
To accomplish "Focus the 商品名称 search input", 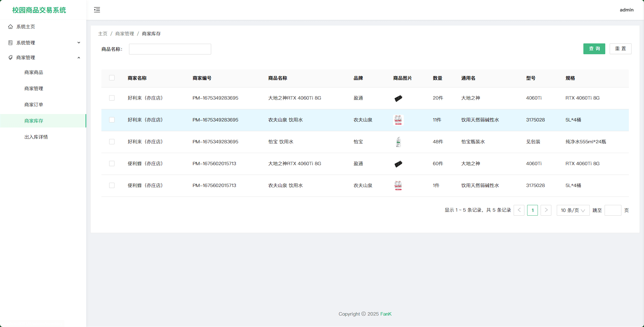I will coord(170,49).
